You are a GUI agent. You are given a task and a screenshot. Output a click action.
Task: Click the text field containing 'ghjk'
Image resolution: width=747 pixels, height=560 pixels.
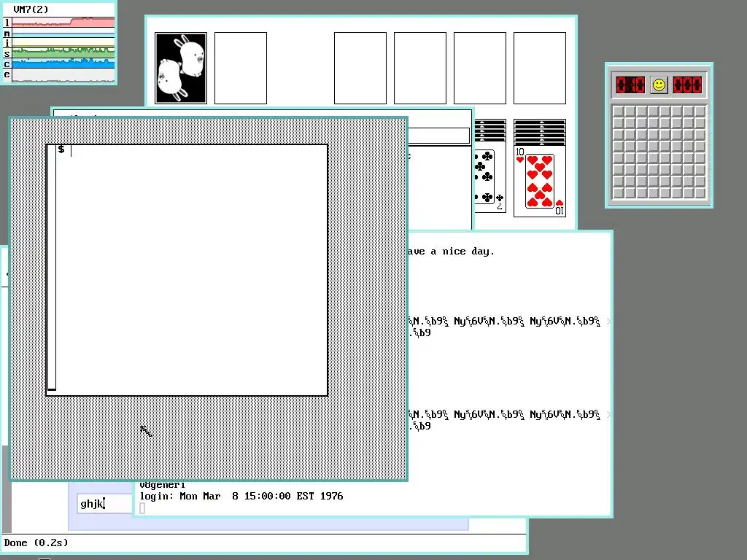click(x=105, y=504)
